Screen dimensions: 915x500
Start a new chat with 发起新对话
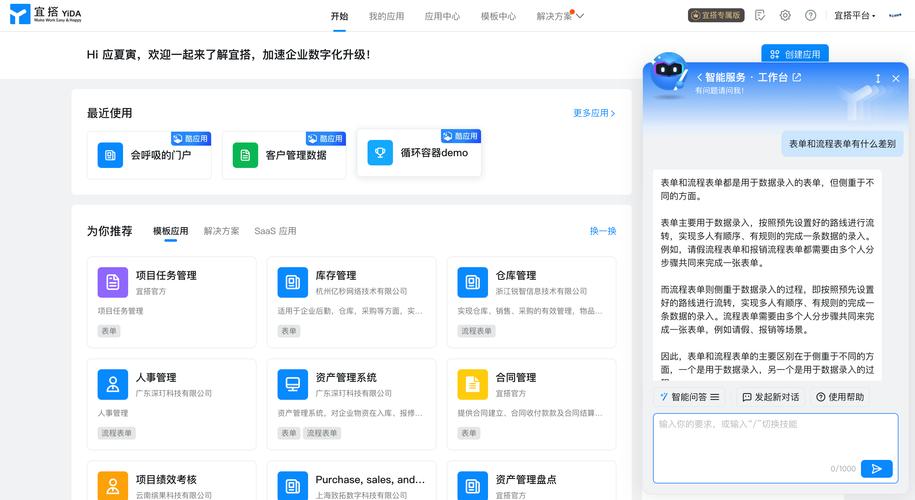pyautogui.click(x=770, y=397)
